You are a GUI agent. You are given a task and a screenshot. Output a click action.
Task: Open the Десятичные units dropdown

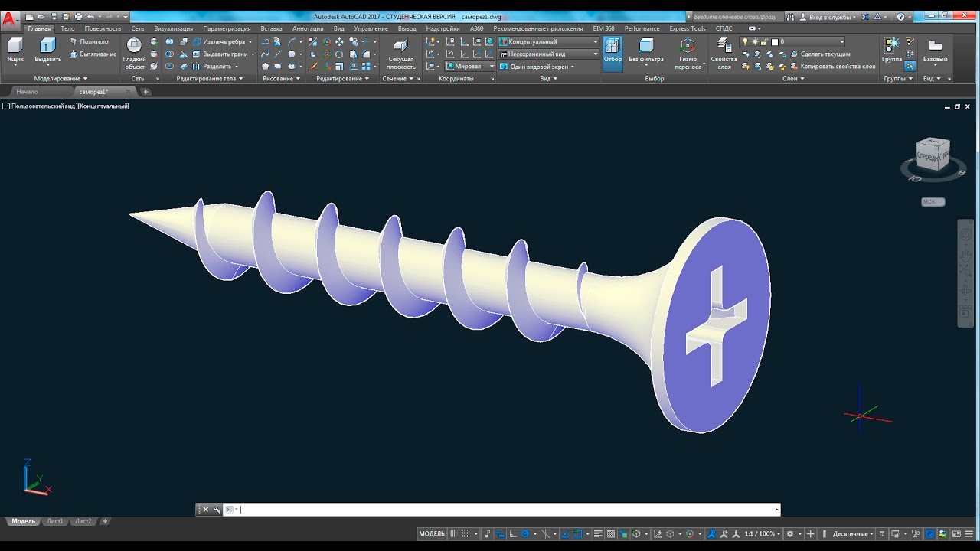pos(853,533)
